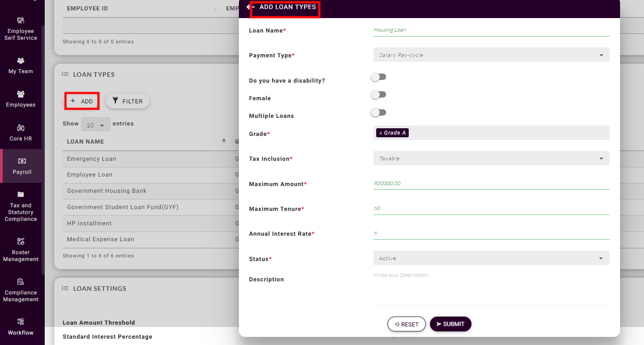Open Tax and Statutory Compliance folder icon
The width and height of the screenshot is (644, 345).
point(21,195)
